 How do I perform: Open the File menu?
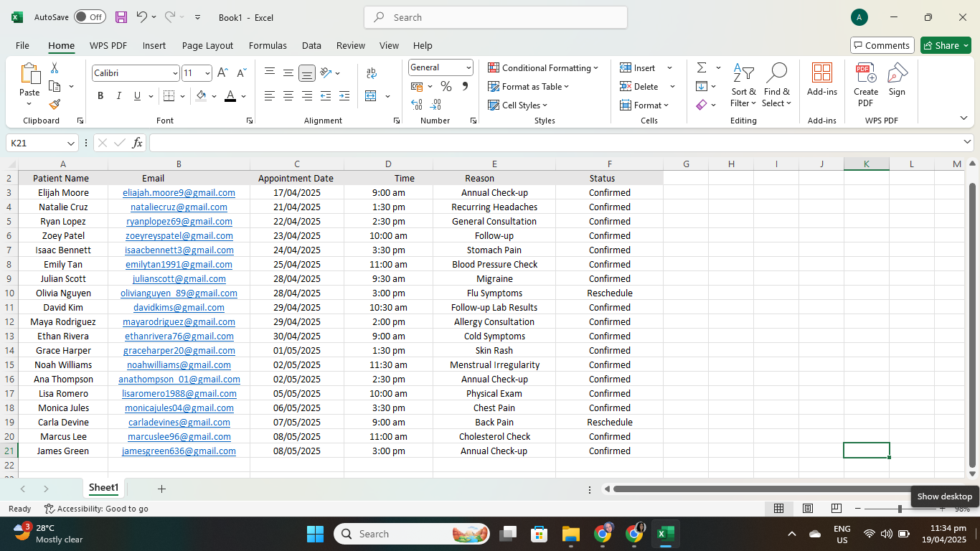coord(22,45)
